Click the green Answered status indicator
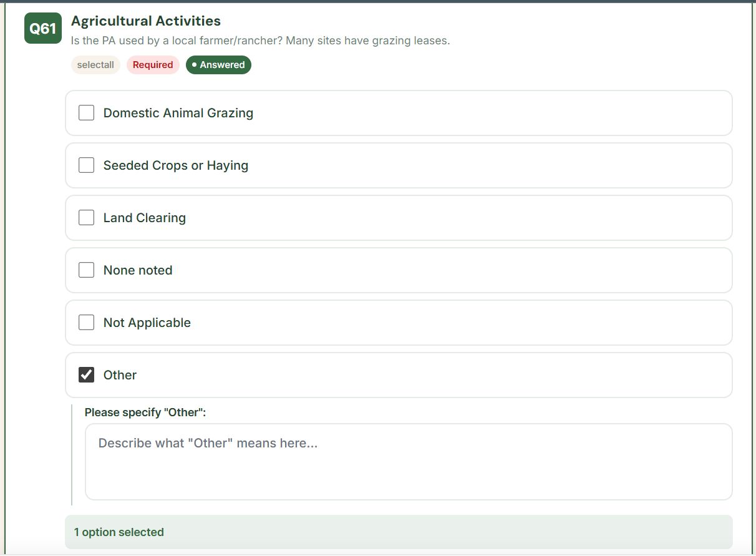756x556 pixels. point(218,64)
